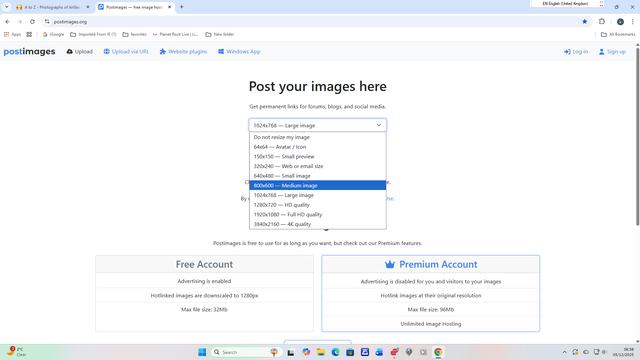Choose 1920x1080 Full HD quality
This screenshot has height=360, width=640.
pyautogui.click(x=318, y=215)
